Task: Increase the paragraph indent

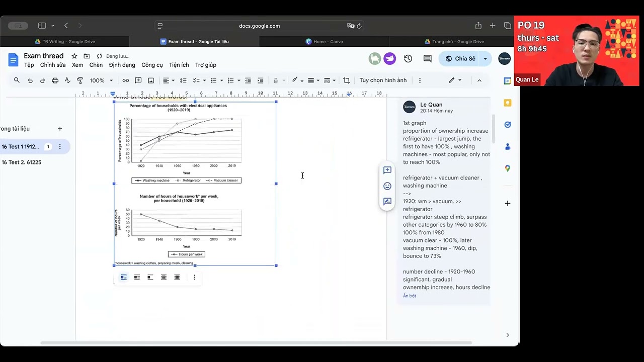Action: click(x=260, y=80)
